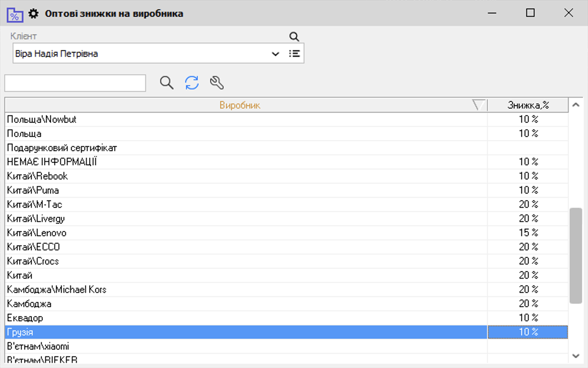
Task: Click the vertical scrollbar thumb
Action: pyautogui.click(x=576, y=255)
